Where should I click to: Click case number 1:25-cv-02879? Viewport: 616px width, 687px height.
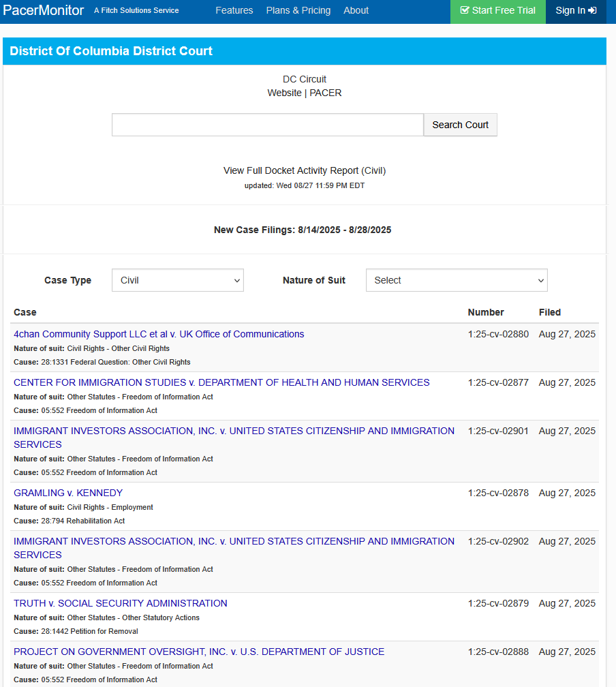(498, 603)
